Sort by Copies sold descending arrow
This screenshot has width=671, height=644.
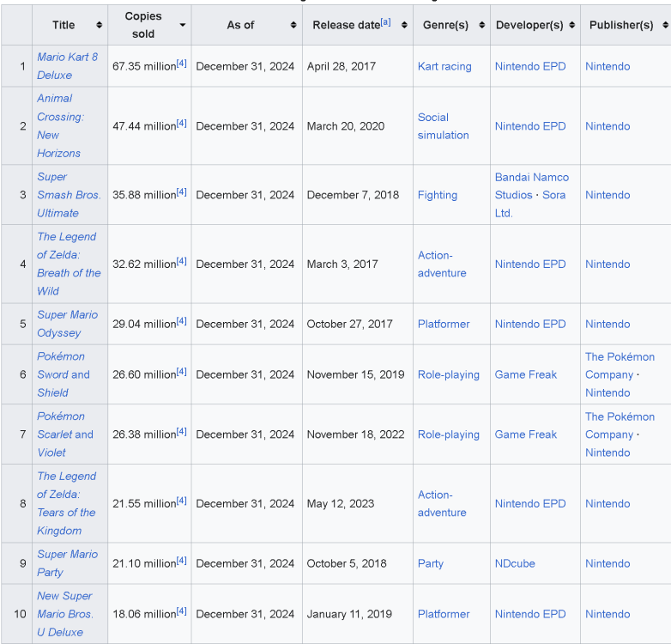click(183, 25)
